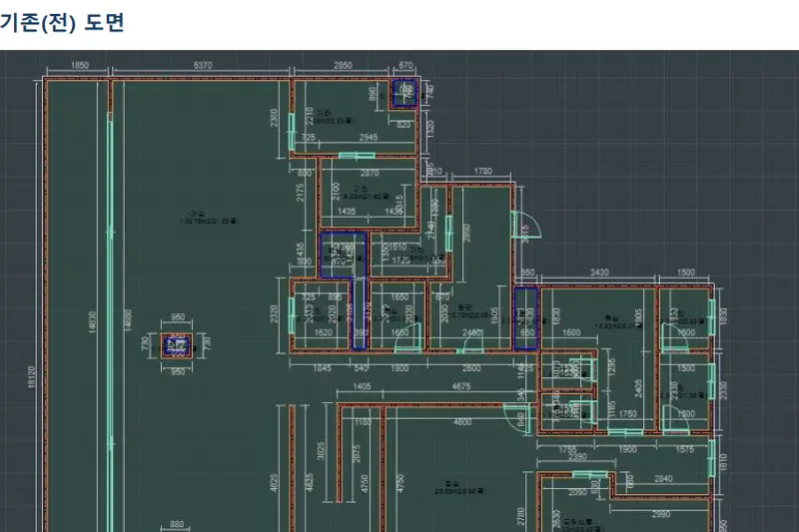Select the 1755 dimension label

pyautogui.click(x=567, y=449)
